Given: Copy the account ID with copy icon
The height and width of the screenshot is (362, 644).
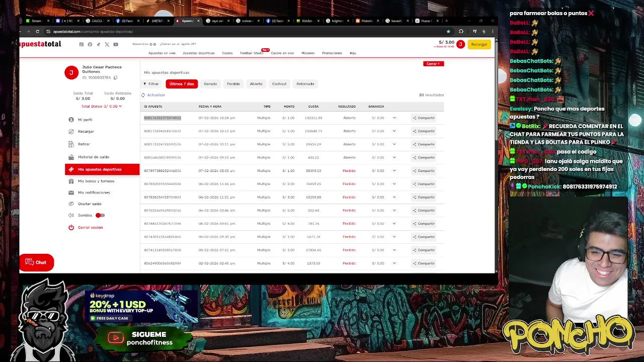Looking at the screenshot, I should pos(115,77).
